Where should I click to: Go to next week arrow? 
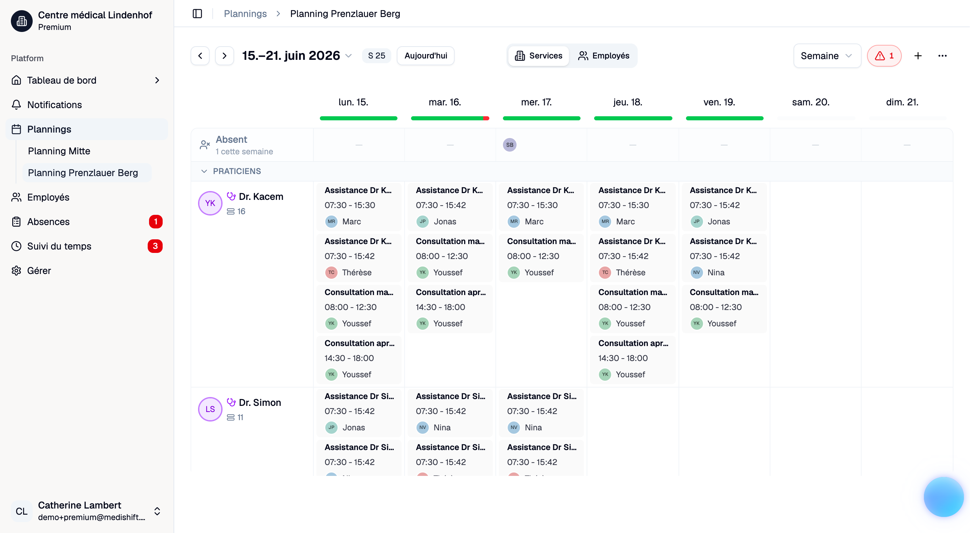(x=225, y=56)
